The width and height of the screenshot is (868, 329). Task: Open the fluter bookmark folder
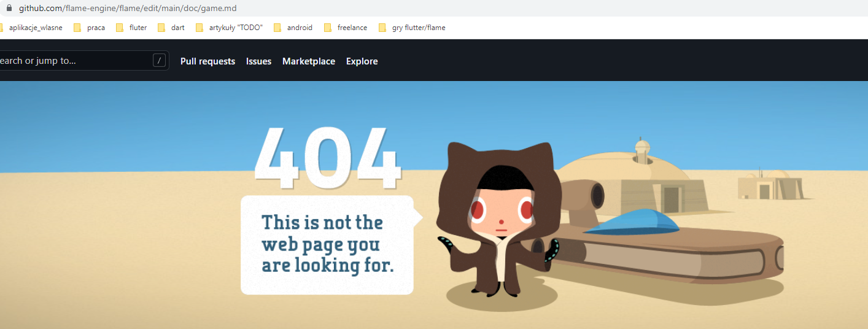(x=131, y=28)
